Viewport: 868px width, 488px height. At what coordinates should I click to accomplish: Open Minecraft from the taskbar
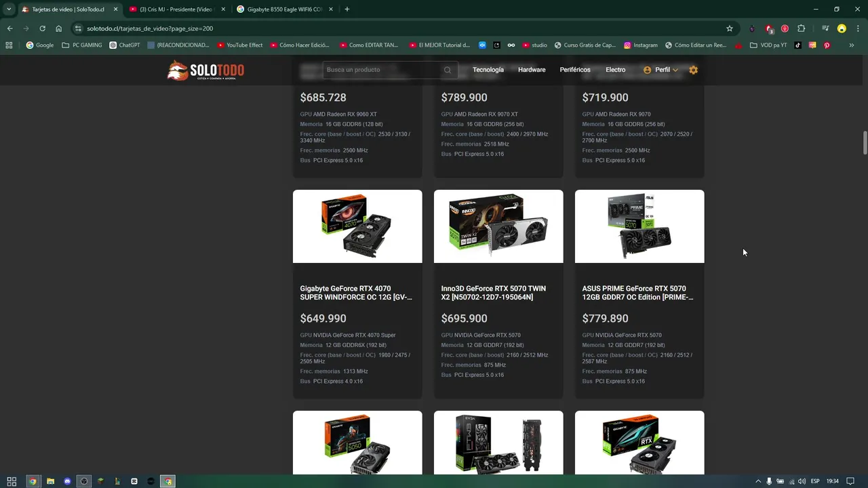tap(100, 481)
